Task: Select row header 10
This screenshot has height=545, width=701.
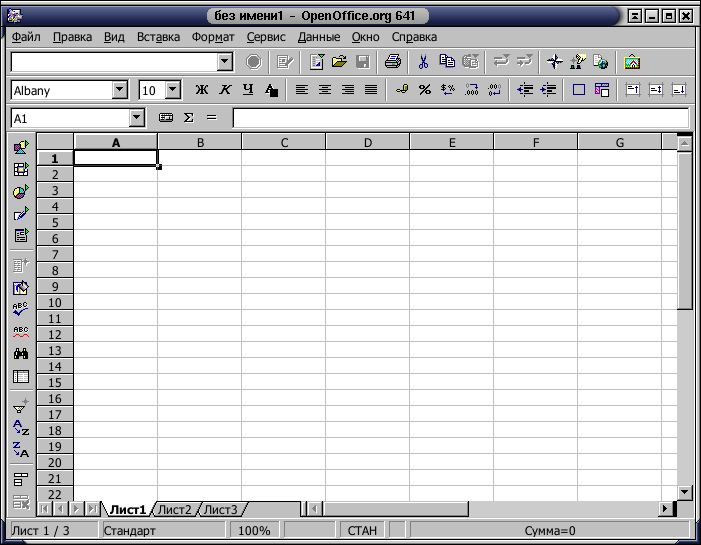Action: tap(55, 303)
